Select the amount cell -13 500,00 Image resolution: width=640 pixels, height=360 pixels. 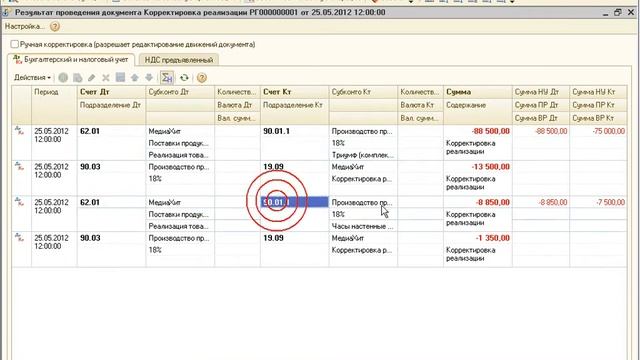(x=478, y=167)
